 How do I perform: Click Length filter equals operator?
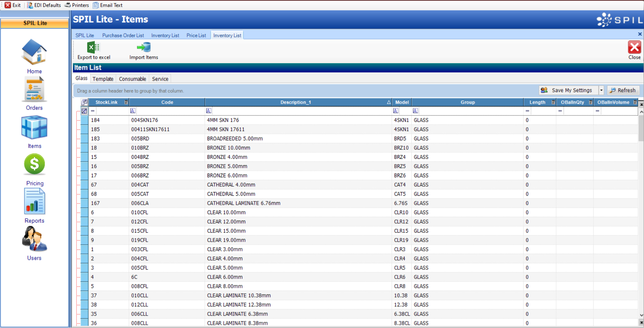[x=527, y=111]
